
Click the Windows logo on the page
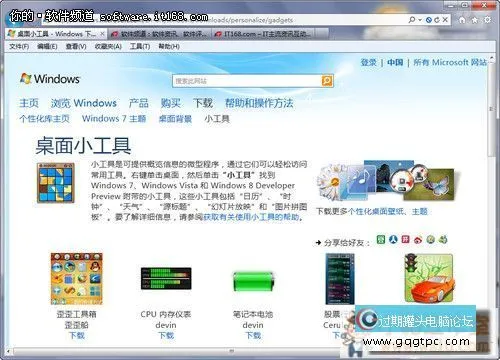tap(50, 79)
